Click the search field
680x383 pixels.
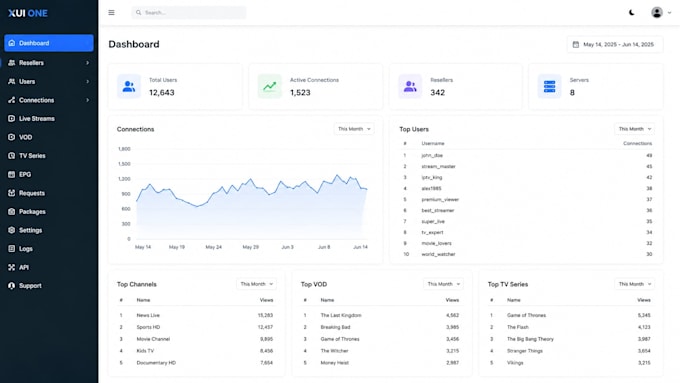pos(189,13)
